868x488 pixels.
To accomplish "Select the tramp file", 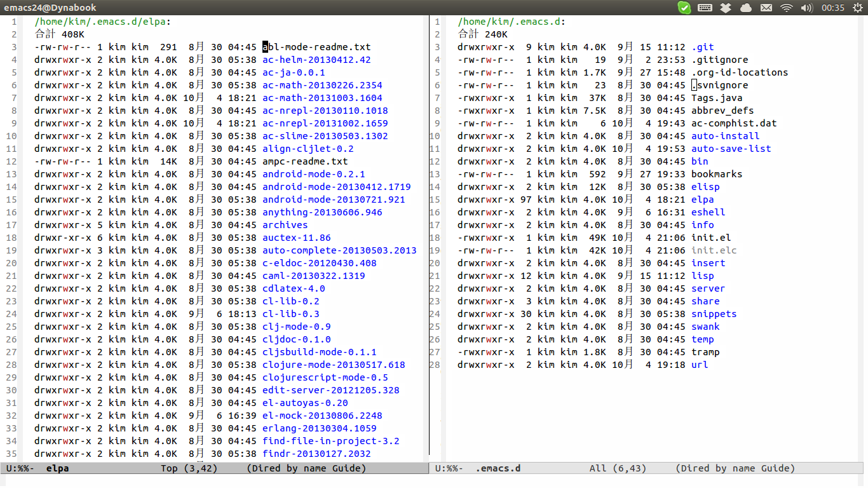I will [x=705, y=352].
